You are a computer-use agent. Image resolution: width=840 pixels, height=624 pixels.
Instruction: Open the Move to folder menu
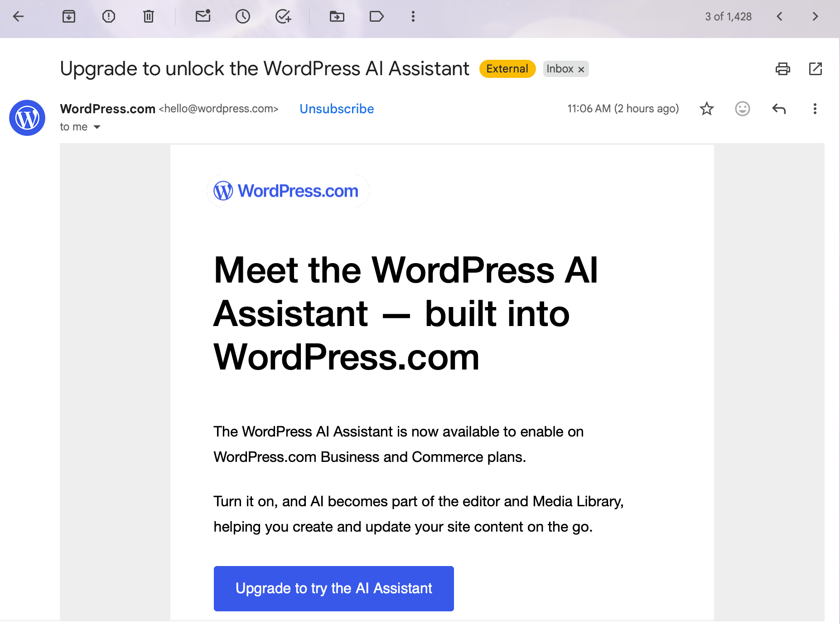pyautogui.click(x=337, y=17)
